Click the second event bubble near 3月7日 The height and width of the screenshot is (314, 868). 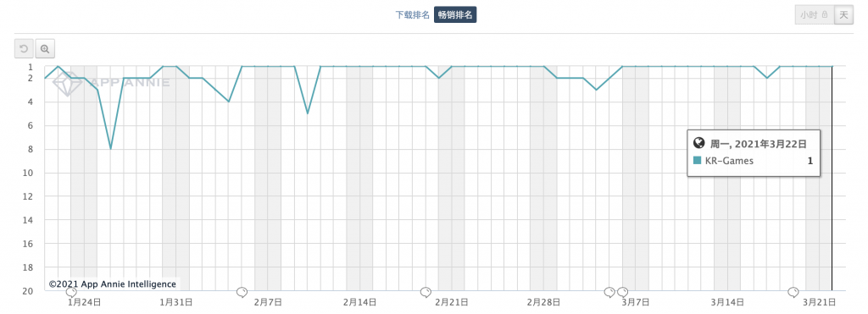[622, 291]
